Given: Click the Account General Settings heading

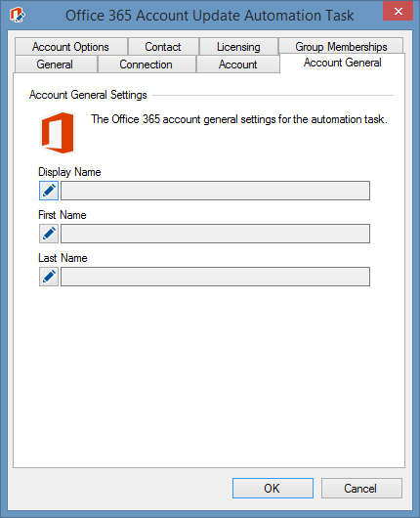Looking at the screenshot, I should (x=88, y=95).
